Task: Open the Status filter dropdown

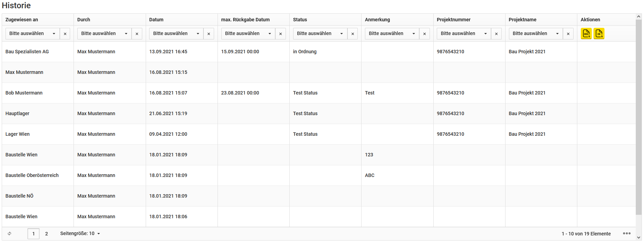Action: [x=320, y=34]
